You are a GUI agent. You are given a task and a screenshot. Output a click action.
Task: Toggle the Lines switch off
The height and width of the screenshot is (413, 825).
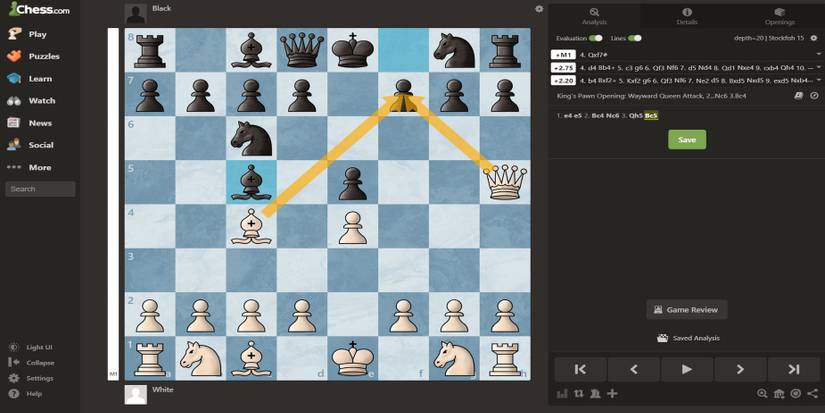coord(635,38)
